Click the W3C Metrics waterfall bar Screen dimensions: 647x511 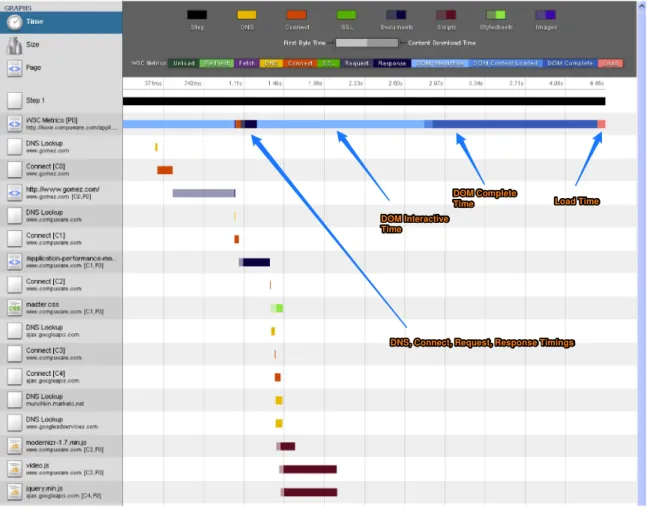pyautogui.click(x=364, y=124)
